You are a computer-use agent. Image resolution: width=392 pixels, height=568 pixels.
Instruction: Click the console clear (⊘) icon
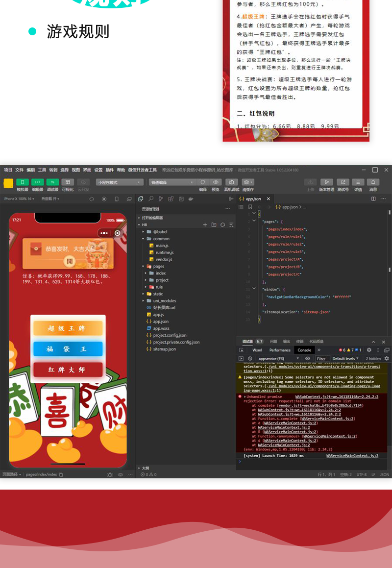(249, 358)
